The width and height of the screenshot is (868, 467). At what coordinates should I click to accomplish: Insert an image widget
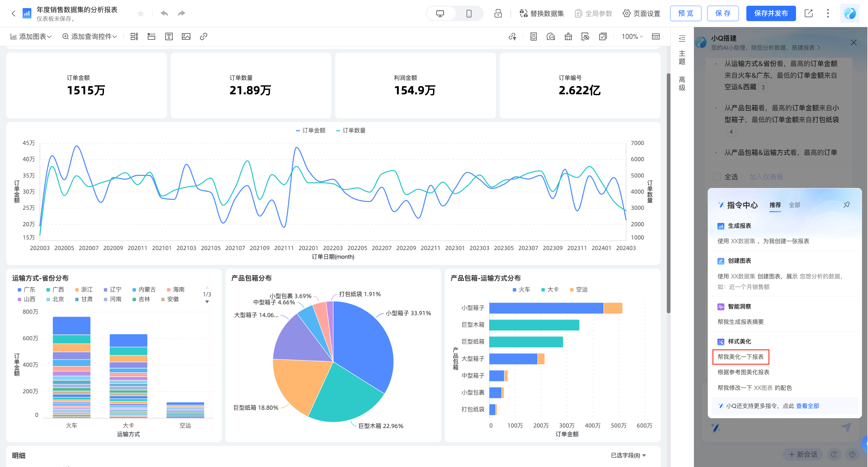tap(186, 36)
